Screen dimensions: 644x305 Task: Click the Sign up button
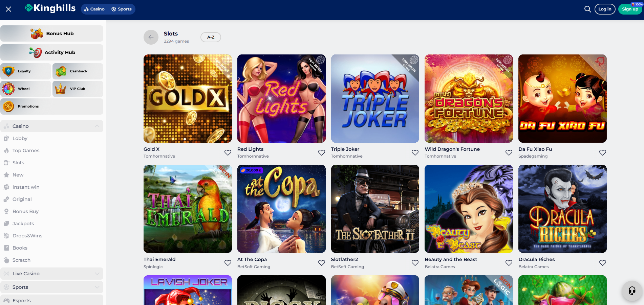630,9
